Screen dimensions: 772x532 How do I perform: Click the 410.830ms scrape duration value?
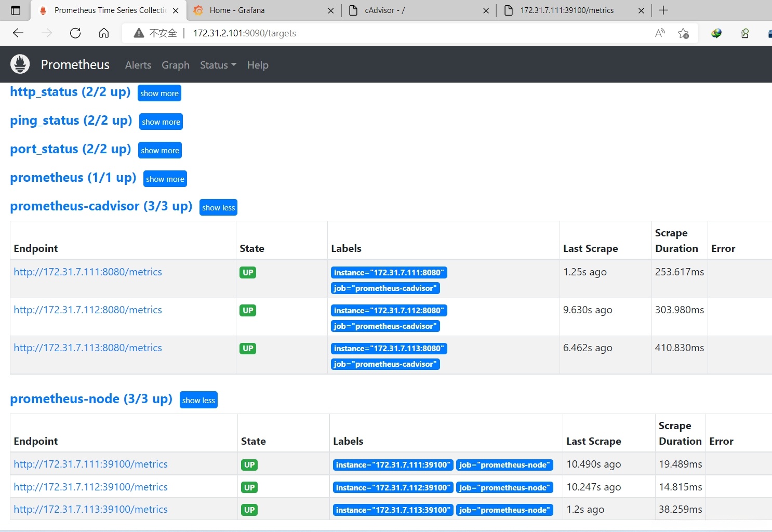click(x=680, y=348)
